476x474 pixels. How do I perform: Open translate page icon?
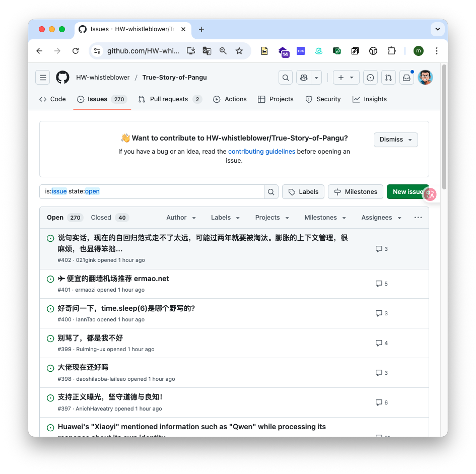[207, 51]
